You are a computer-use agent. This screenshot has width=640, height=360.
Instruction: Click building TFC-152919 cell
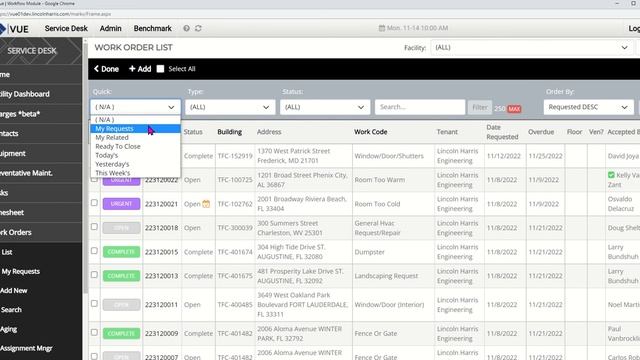point(235,156)
